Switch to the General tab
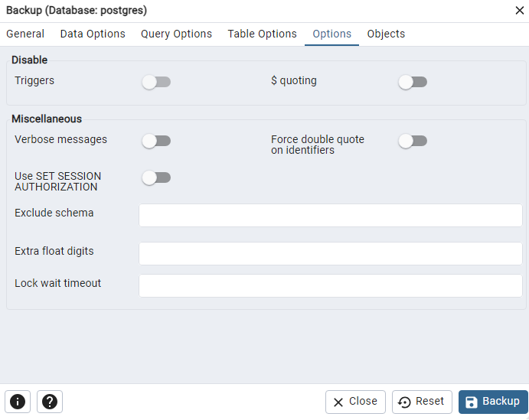The height and width of the screenshot is (420, 529). [25, 34]
